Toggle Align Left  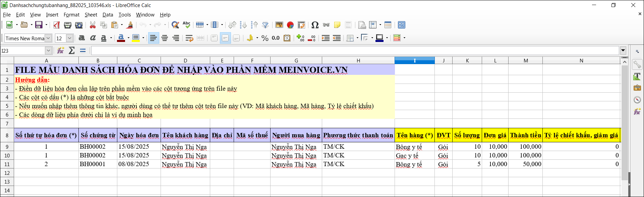153,38
